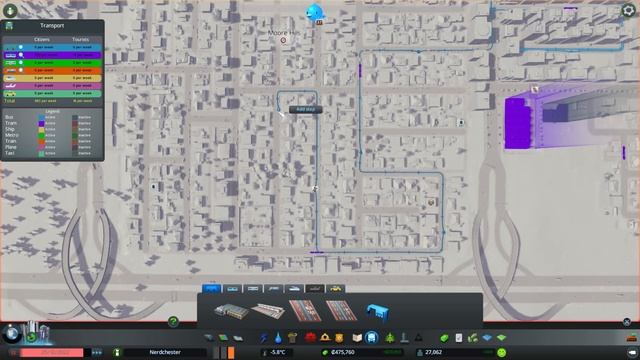Select the Bus transport tab

coord(211,288)
